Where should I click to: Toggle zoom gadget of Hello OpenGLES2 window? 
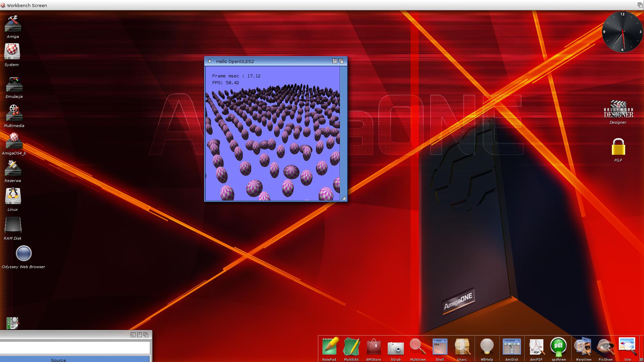pos(334,61)
